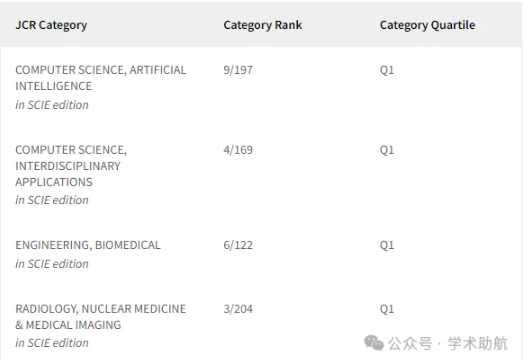
Task: Click the JCR Category column header
Action: [x=51, y=25]
